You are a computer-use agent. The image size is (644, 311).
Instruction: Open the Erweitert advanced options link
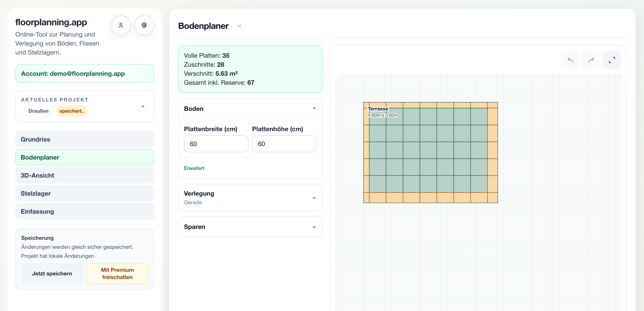(x=194, y=168)
